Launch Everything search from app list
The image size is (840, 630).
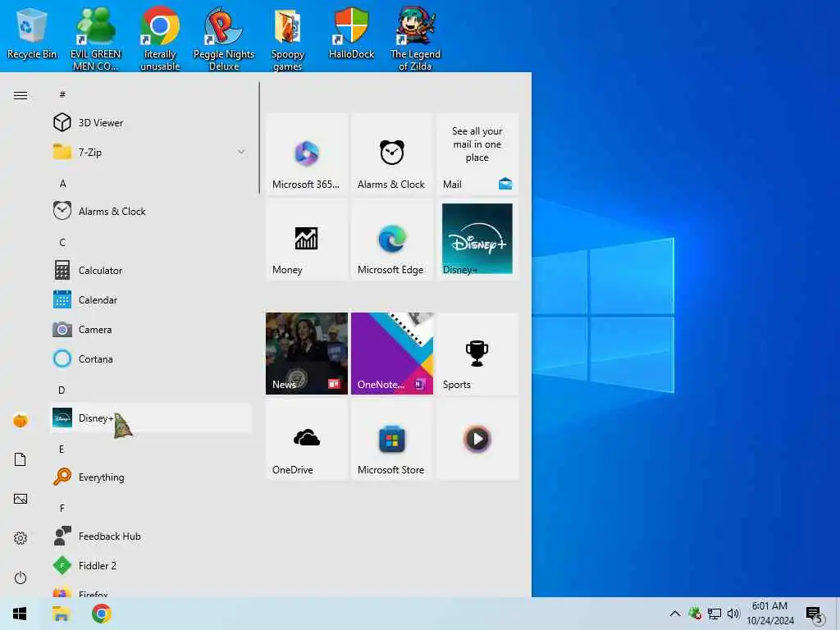coord(151,477)
